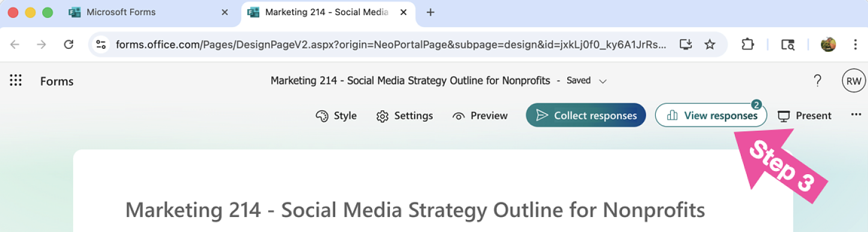Open the Style theme options
This screenshot has width=868, height=232.
pos(336,116)
